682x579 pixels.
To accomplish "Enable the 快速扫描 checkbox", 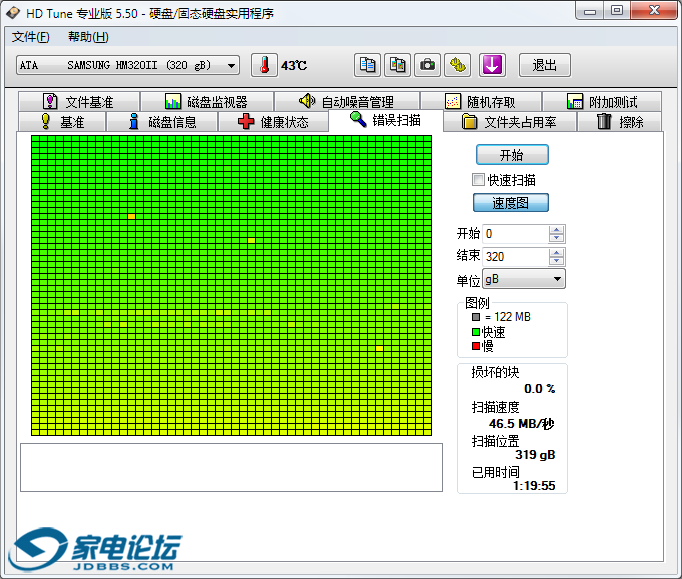I will click(x=478, y=179).
